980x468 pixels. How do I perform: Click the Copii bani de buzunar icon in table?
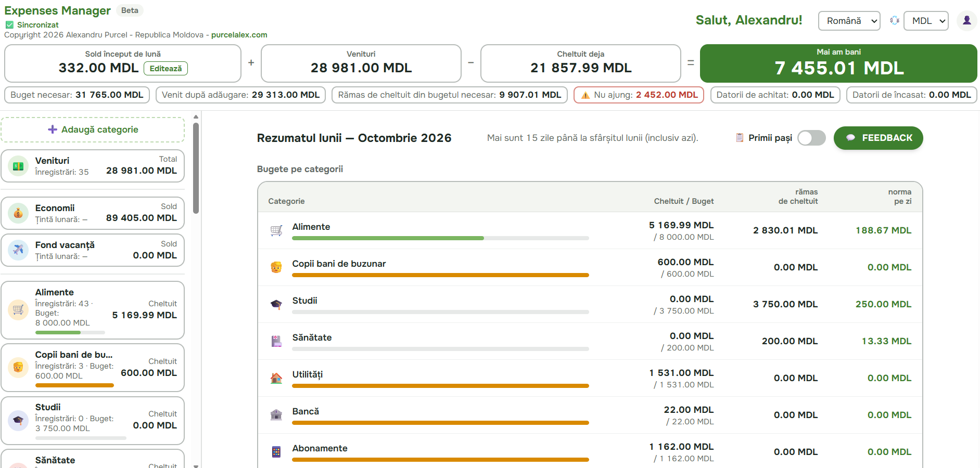tap(276, 267)
